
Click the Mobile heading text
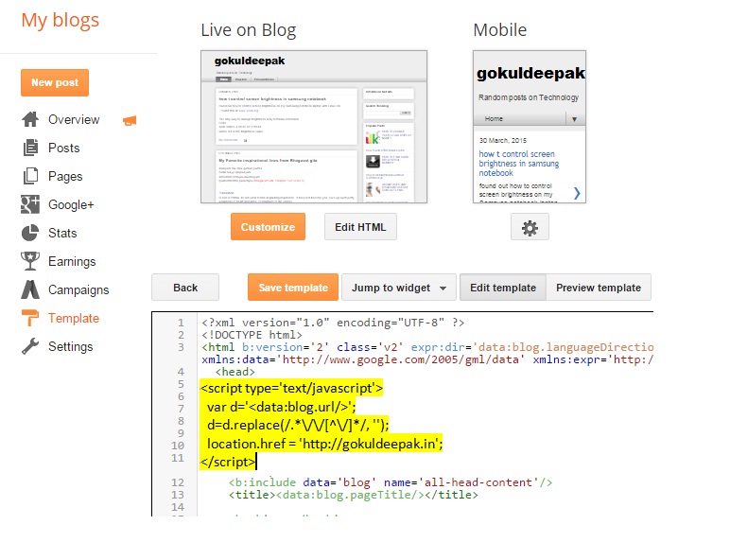point(499,30)
